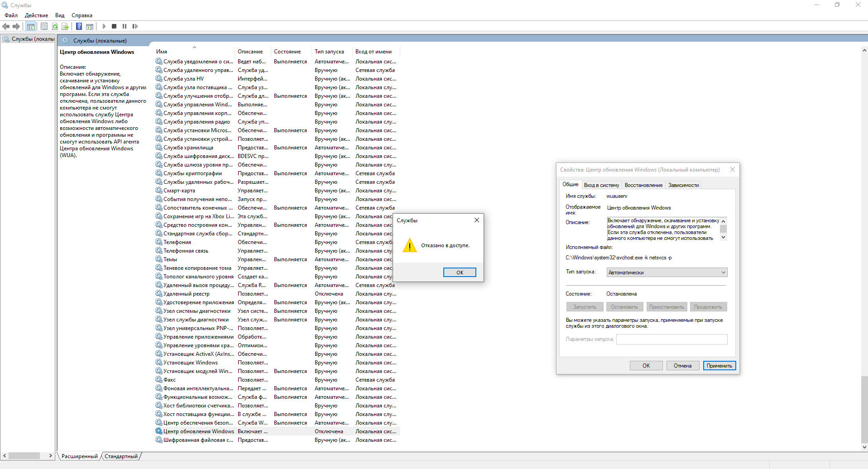Switch to the Стандартный view tab
Viewport: 868px width, 469px height.
(121, 456)
